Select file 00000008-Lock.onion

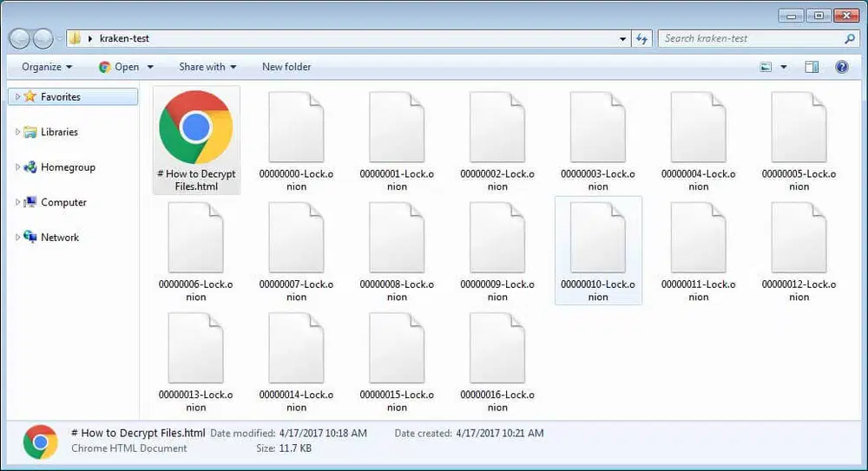tap(397, 252)
